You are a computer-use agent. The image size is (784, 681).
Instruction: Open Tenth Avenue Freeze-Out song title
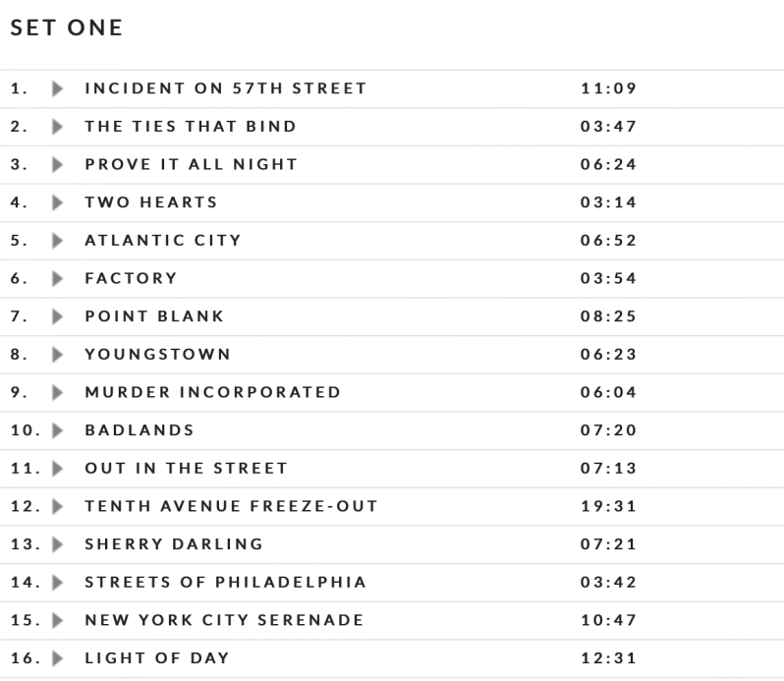click(x=231, y=506)
